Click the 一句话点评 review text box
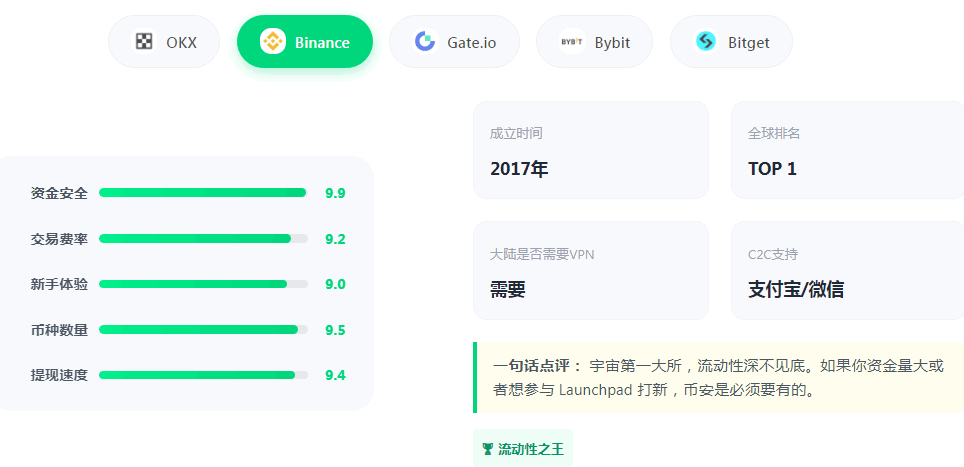Image resolution: width=964 pixels, height=467 pixels. tap(718, 378)
